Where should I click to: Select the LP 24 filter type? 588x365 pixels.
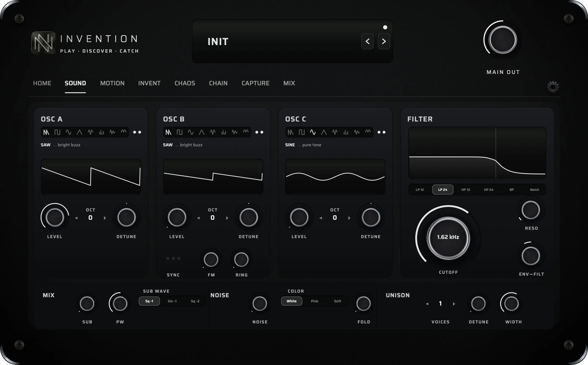(x=443, y=190)
